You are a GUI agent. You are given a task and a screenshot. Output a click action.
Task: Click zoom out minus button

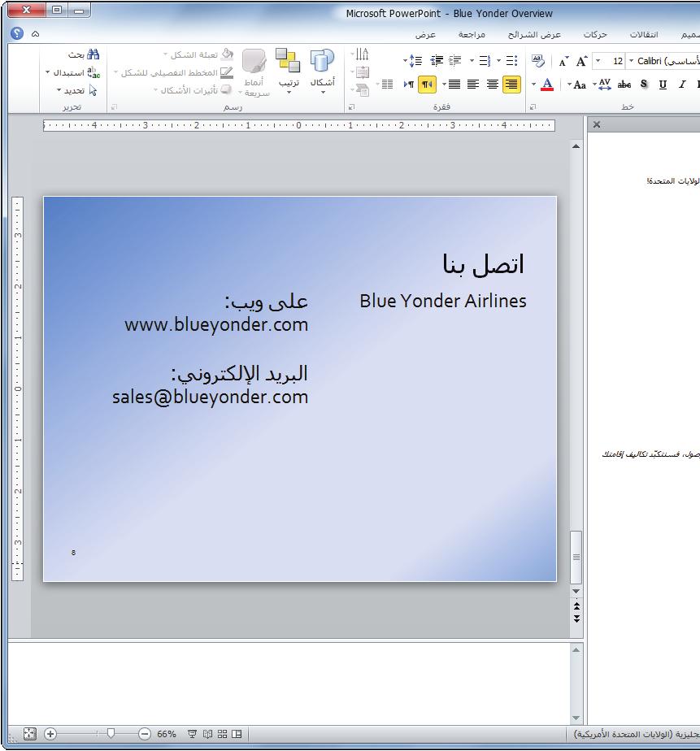click(144, 734)
